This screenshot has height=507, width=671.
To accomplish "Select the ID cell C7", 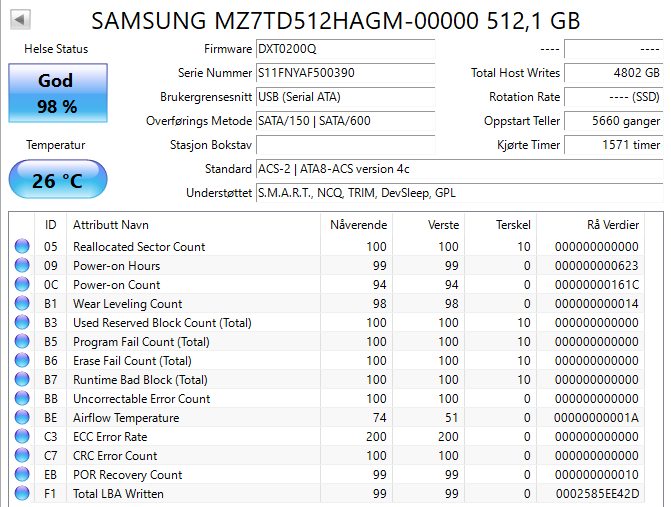I will [x=50, y=456].
